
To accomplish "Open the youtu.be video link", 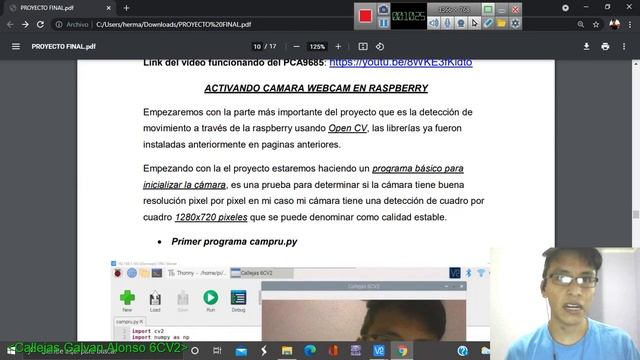I will click(401, 63).
